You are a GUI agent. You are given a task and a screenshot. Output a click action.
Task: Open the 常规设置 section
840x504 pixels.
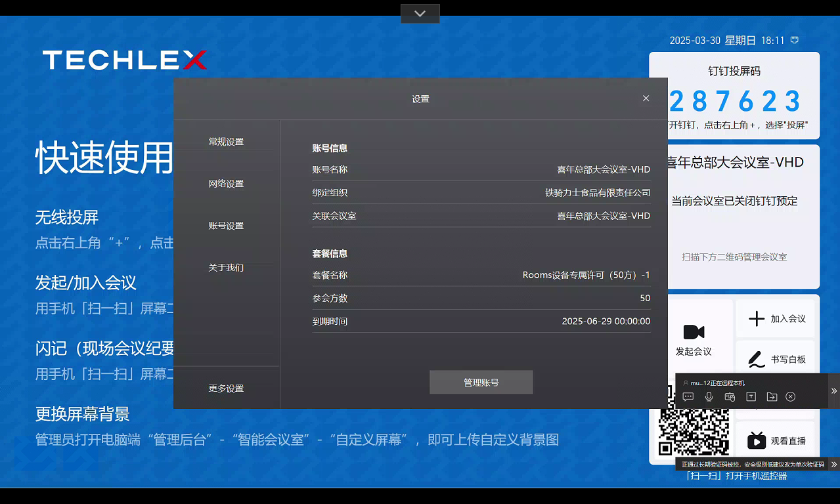226,142
